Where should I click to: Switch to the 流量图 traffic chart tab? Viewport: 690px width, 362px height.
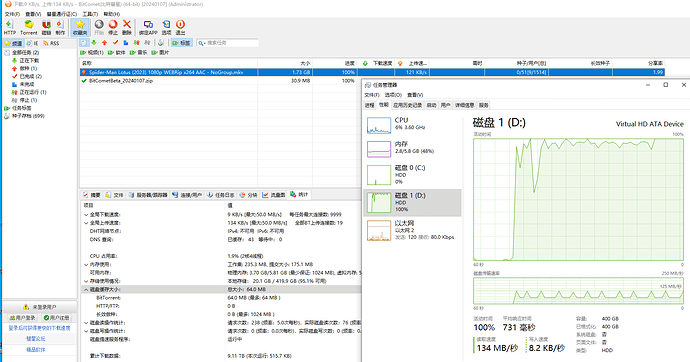point(274,195)
